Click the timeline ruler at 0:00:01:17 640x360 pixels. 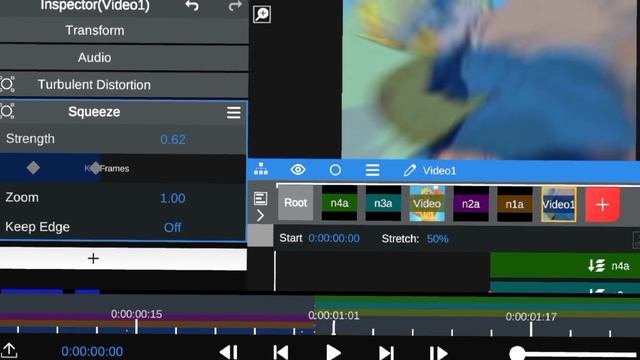click(531, 317)
